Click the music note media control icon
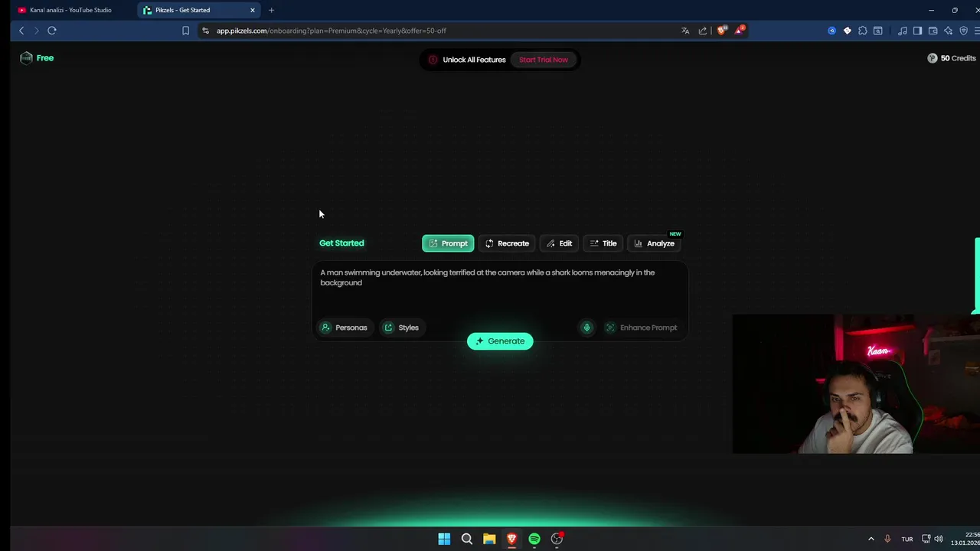 click(903, 31)
